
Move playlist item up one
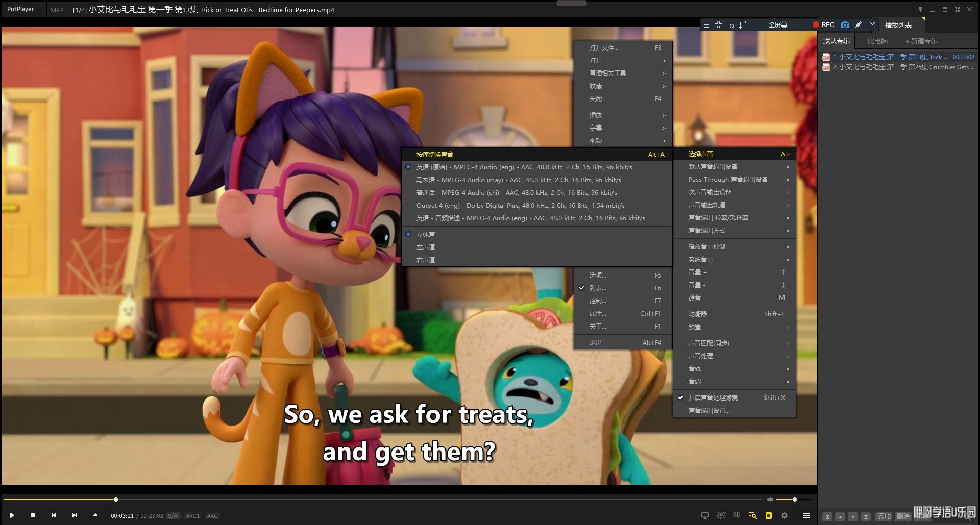(840, 517)
